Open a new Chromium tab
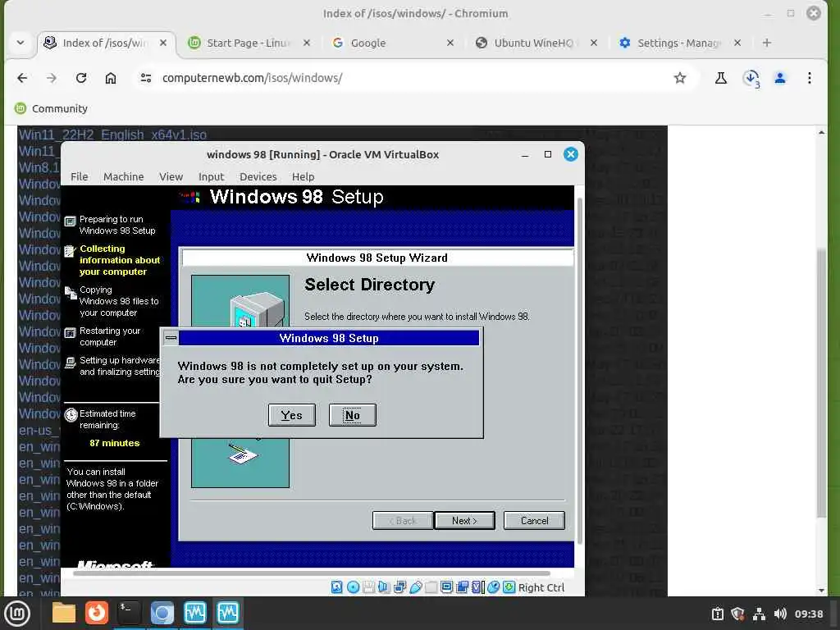Viewport: 840px width, 630px height. [767, 43]
